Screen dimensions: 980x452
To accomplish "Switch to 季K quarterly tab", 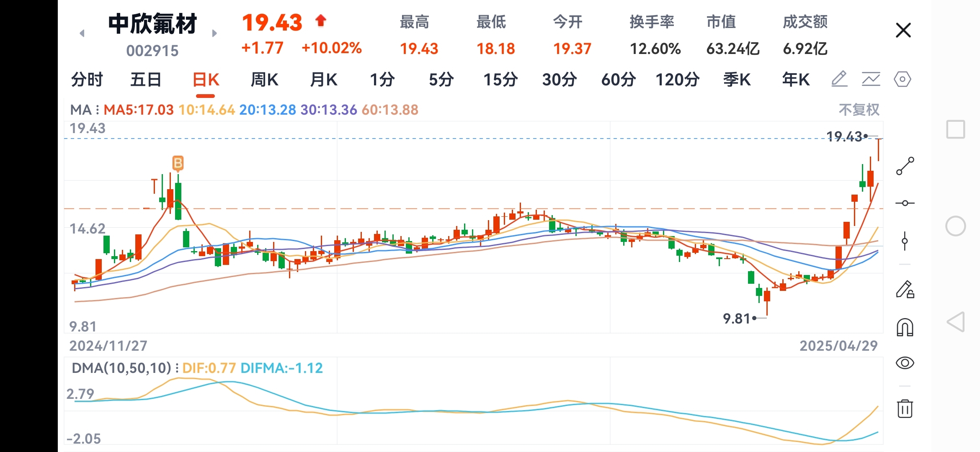I will (x=737, y=79).
